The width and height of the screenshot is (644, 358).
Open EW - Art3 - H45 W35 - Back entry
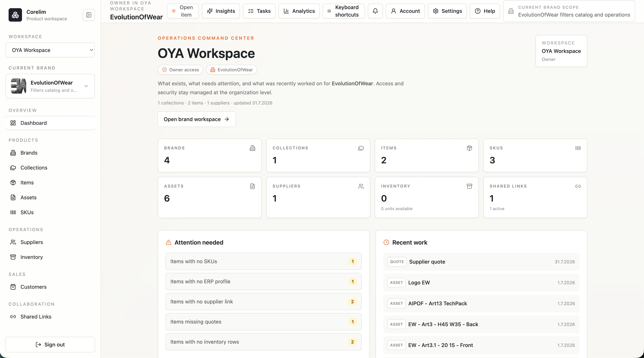(x=481, y=324)
